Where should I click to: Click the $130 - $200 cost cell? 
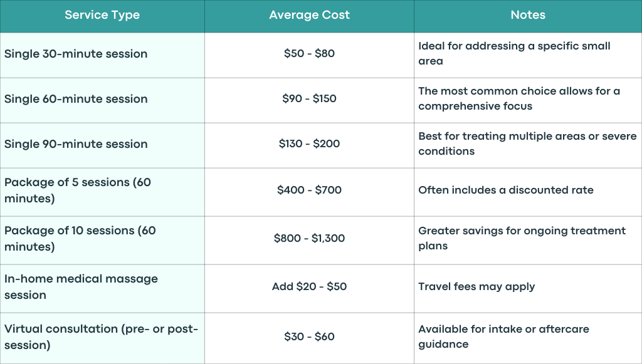coord(309,145)
